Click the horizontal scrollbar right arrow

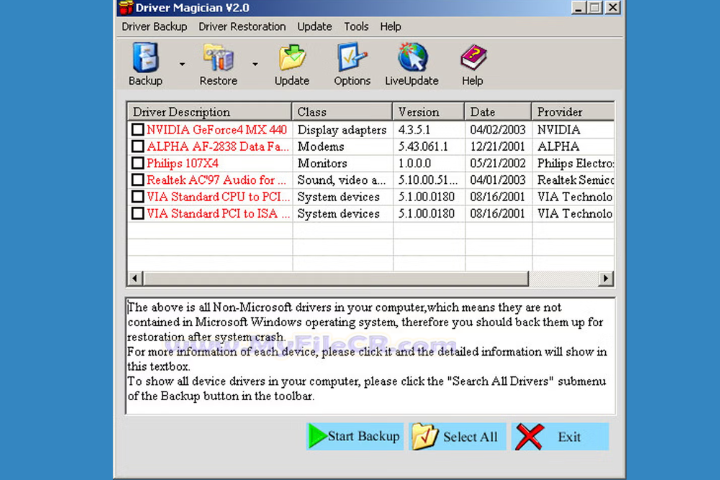click(606, 278)
